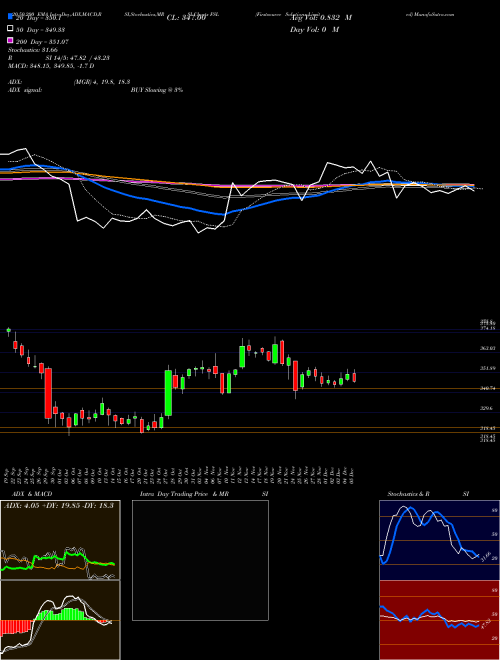Click the blue 20 Day legend swatch
Image resolution: width=500 pixels, height=660 pixels.
(10, 17)
